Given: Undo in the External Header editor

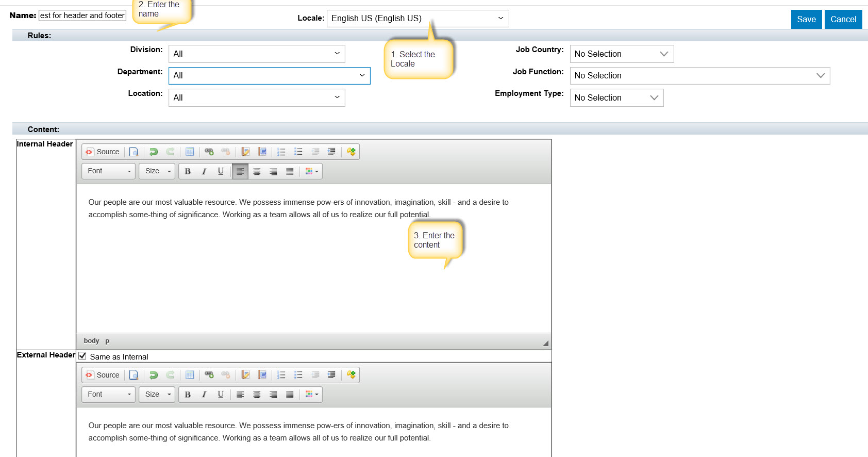Looking at the screenshot, I should tap(154, 375).
